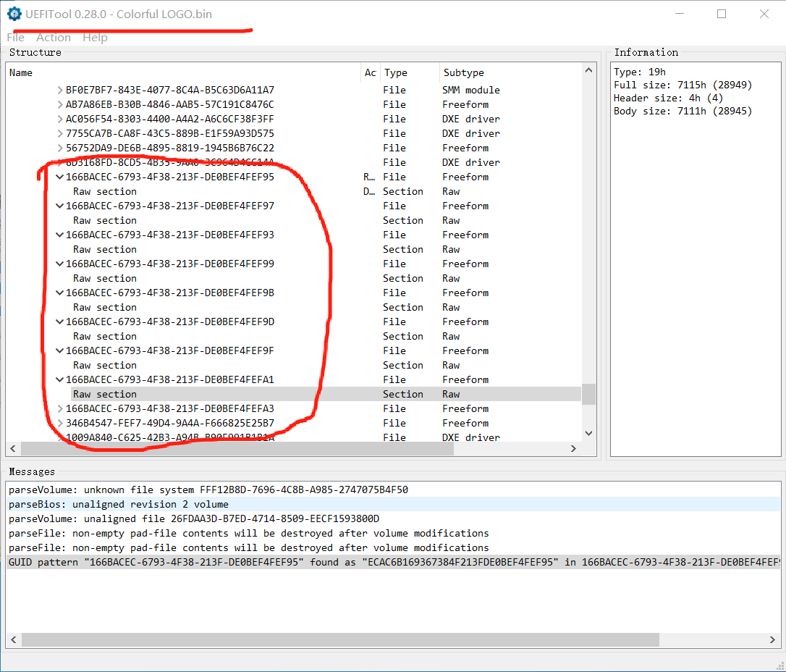The height and width of the screenshot is (672, 786).
Task: Collapse the file ending in FEF95
Action: (x=59, y=177)
